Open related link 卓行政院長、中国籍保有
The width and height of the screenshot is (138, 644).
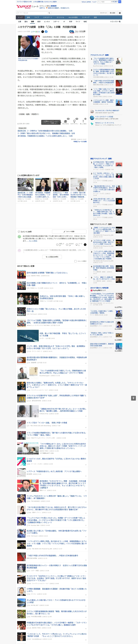(45, 136)
